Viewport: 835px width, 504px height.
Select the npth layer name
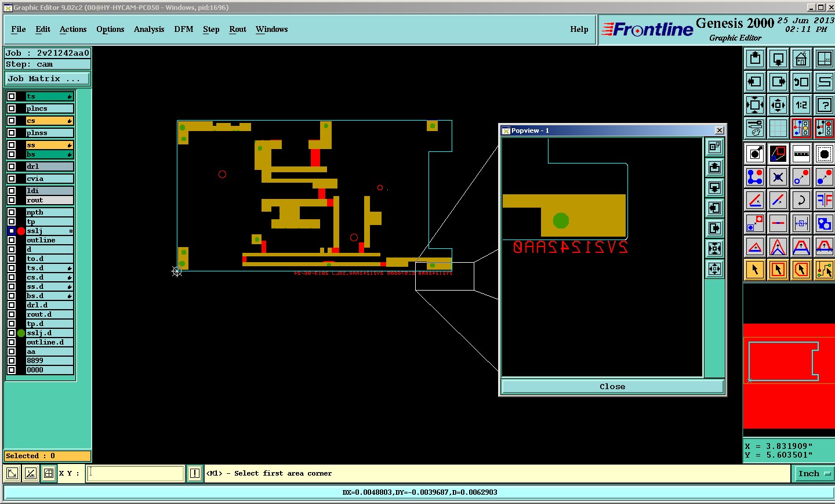pyautogui.click(x=49, y=212)
